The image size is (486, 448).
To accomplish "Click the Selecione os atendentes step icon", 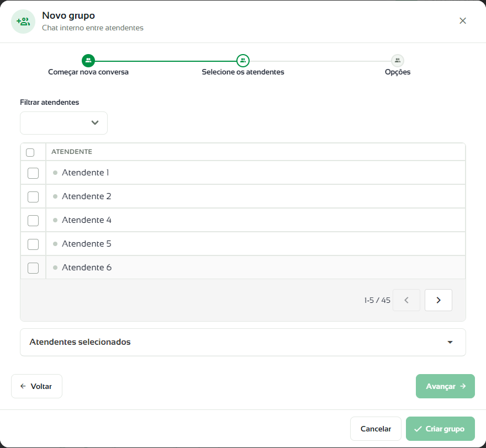I will (243, 60).
